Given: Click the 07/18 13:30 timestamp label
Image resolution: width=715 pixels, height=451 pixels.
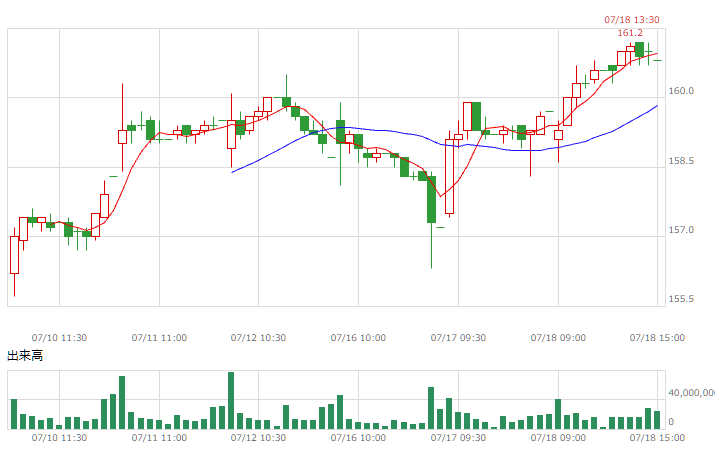Looking at the screenshot, I should coord(632,20).
